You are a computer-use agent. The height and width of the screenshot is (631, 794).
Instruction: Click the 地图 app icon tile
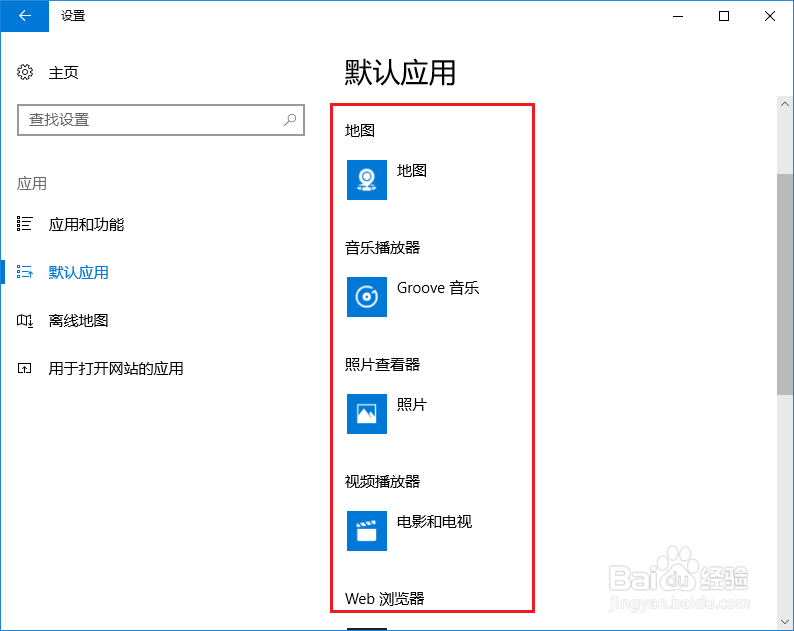click(x=367, y=180)
